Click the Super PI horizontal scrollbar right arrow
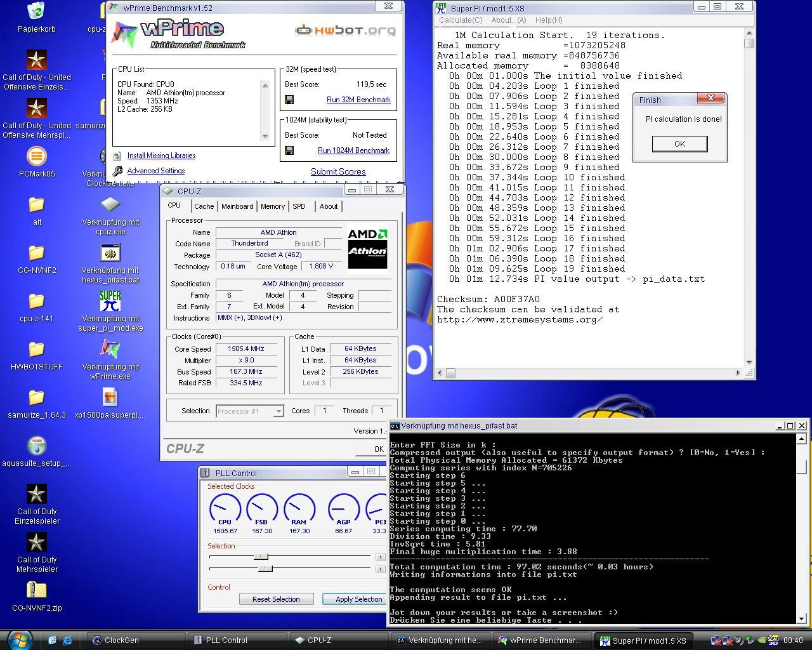Screen dimensions: 812x650 pos(738,373)
